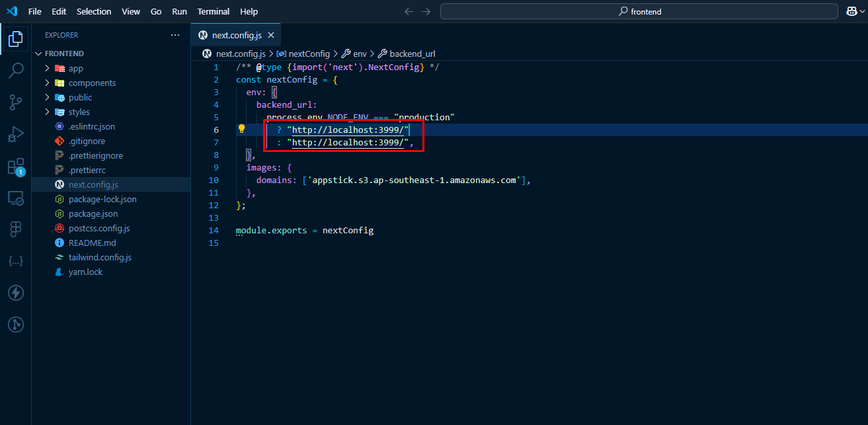Open the Extensions view

click(16, 166)
